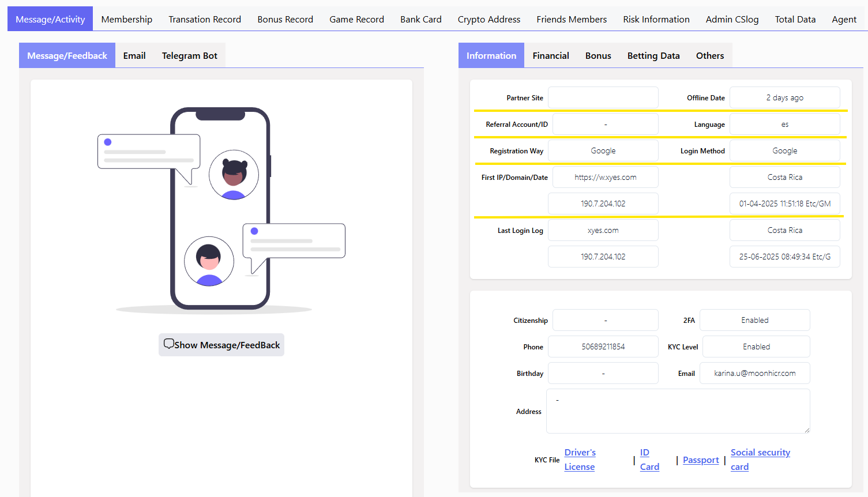Go to the Crypto Address tab
The height and width of the screenshot is (497, 868).
(x=489, y=19)
